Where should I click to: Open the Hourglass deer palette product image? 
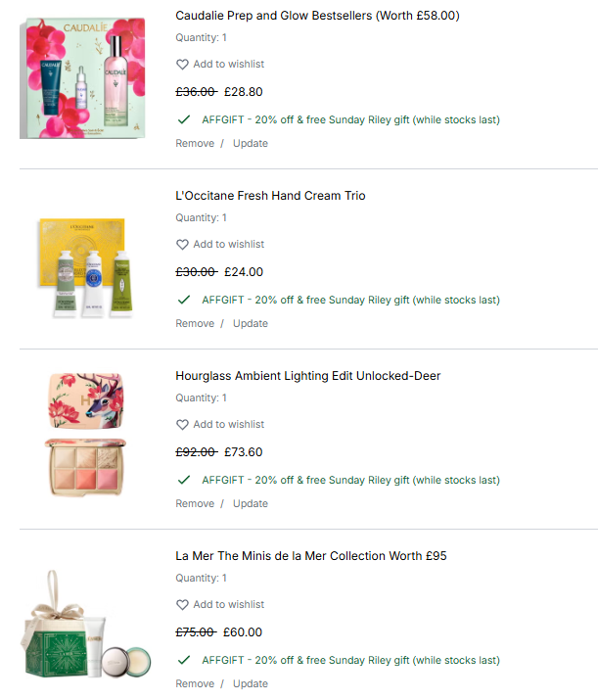85,435
